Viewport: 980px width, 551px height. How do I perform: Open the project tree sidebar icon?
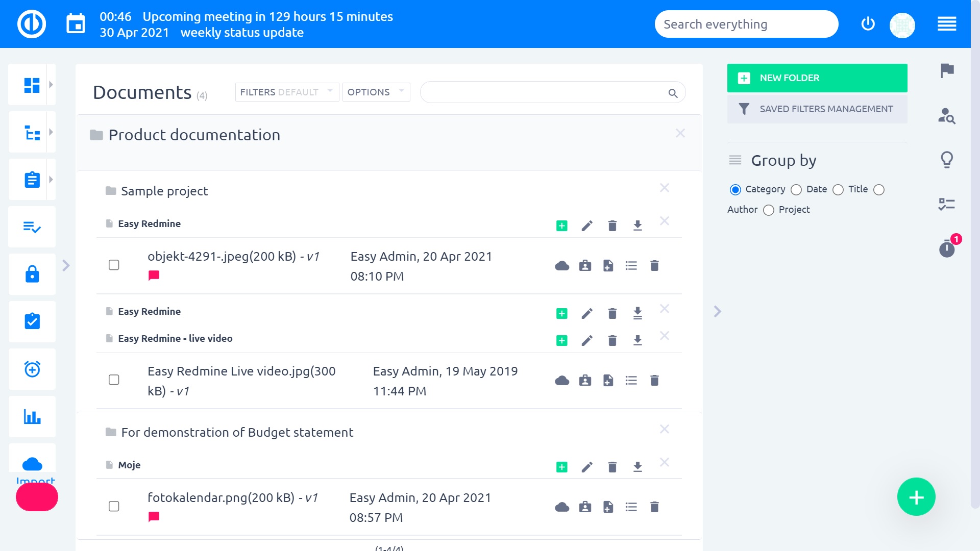click(x=32, y=132)
